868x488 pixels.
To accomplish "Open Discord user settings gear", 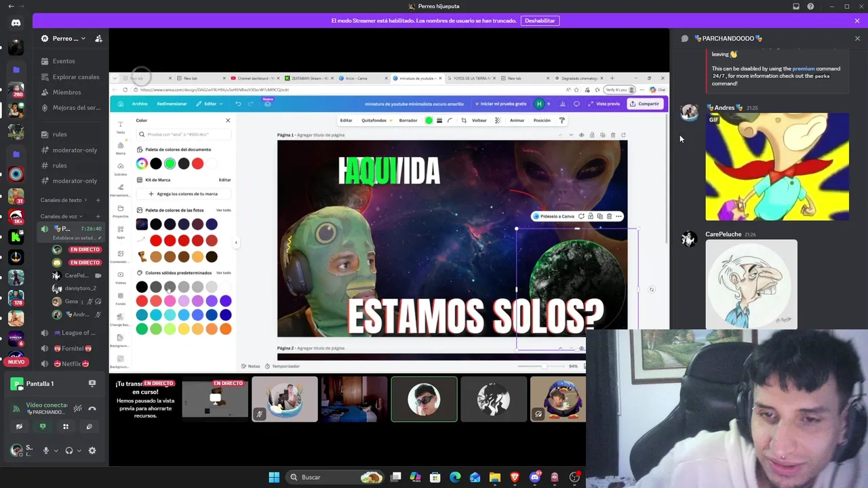I will click(x=92, y=450).
